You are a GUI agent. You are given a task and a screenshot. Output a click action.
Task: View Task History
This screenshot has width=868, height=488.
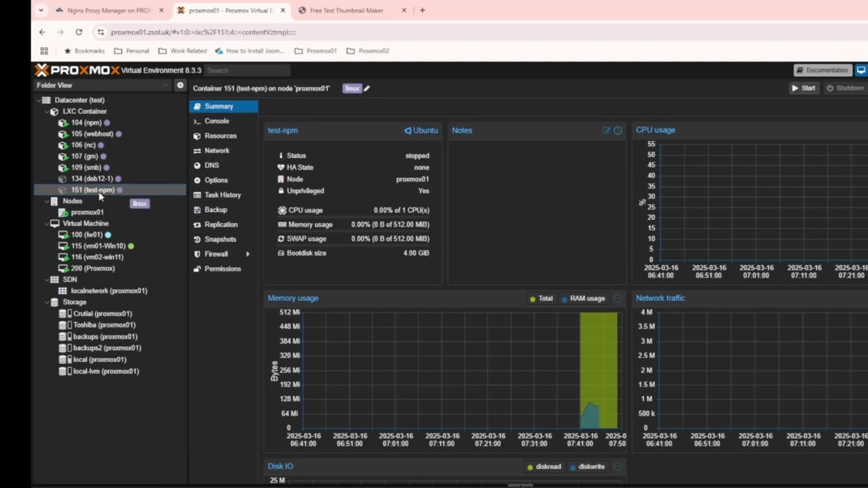[223, 195]
